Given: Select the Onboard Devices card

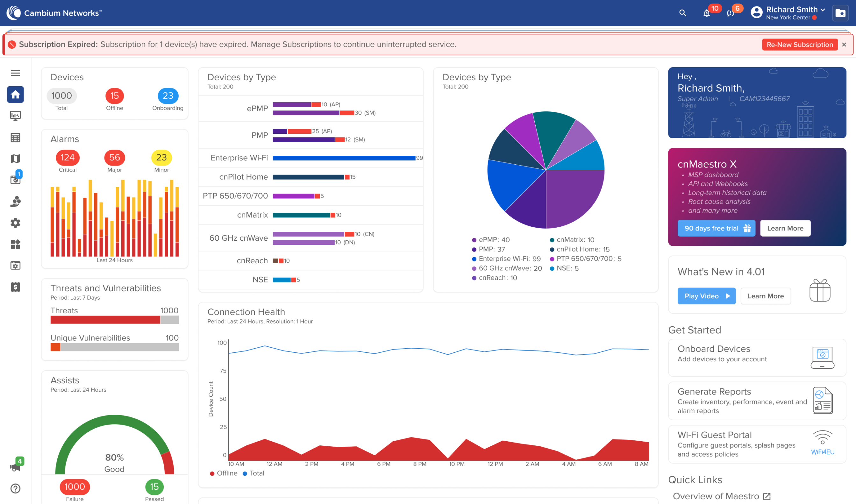Looking at the screenshot, I should [x=757, y=357].
